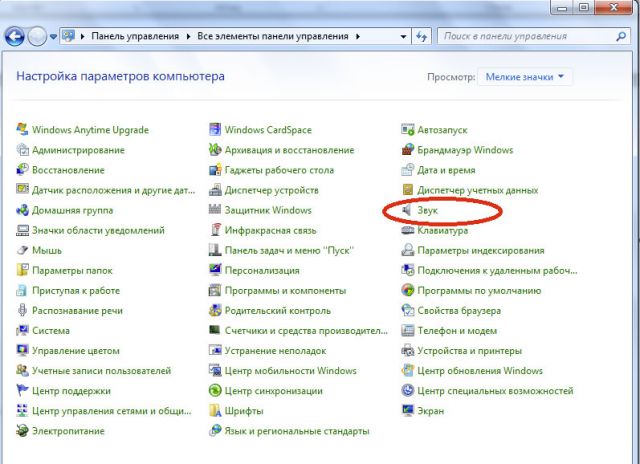Open Программы и компоненты link
Viewport: 640px width, 464px height.
[285, 291]
